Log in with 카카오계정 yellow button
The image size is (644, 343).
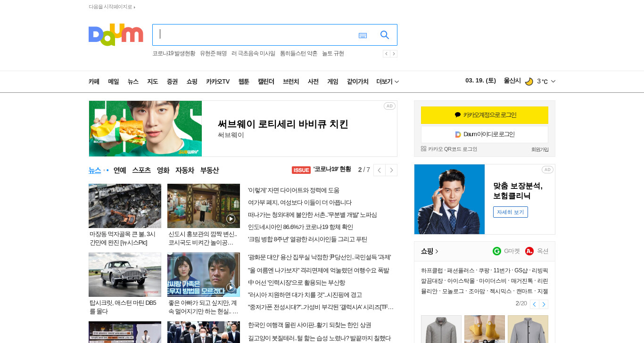(x=485, y=115)
